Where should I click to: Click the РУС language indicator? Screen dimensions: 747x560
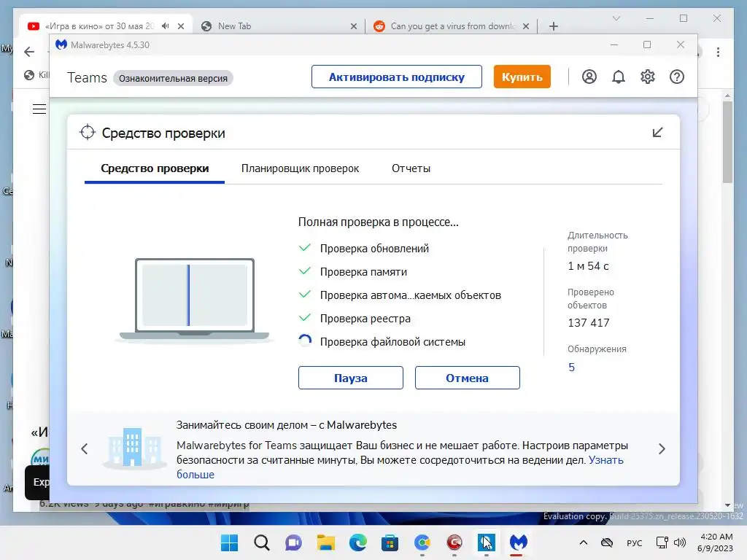pos(634,542)
